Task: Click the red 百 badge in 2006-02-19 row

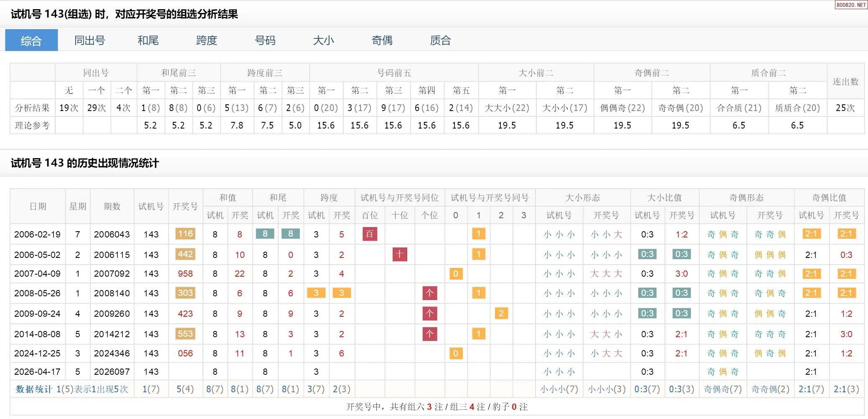Action: 370,234
